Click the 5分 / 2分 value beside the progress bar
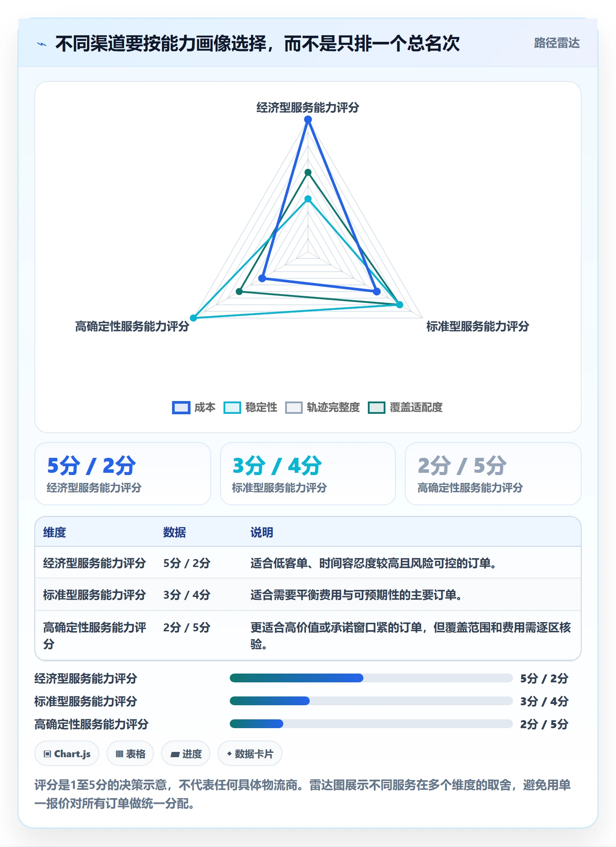Viewport: 616px width, 847px height. [x=544, y=678]
